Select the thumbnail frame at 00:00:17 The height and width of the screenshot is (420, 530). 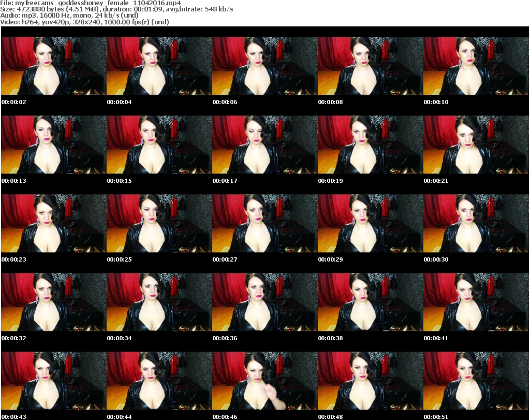[264, 144]
